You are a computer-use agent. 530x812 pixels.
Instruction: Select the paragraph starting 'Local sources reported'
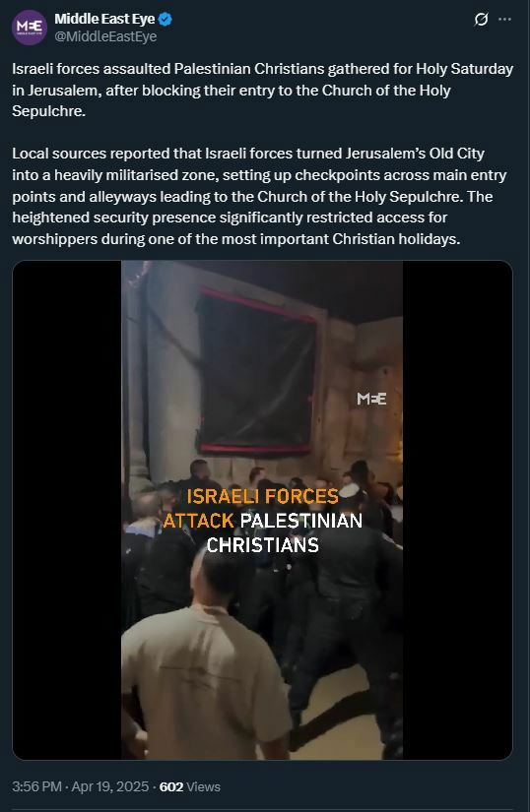(x=259, y=196)
